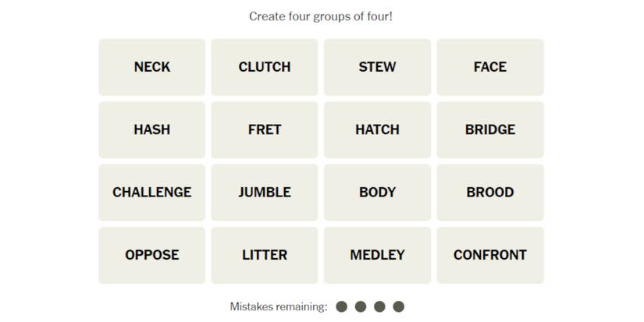Click the 'Create four groups of four!' heading
This screenshot has height=322, width=644.
click(321, 16)
